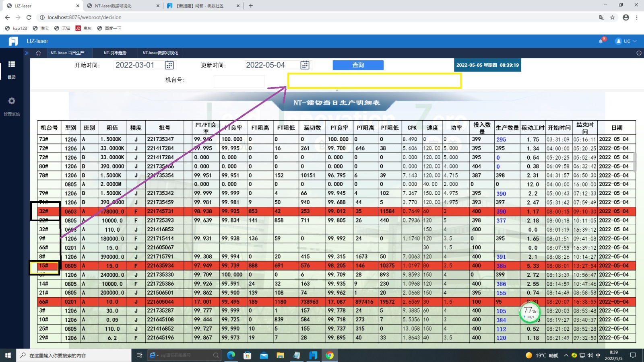Click the home icon in tab bar
The width and height of the screenshot is (644, 362).
pos(38,53)
